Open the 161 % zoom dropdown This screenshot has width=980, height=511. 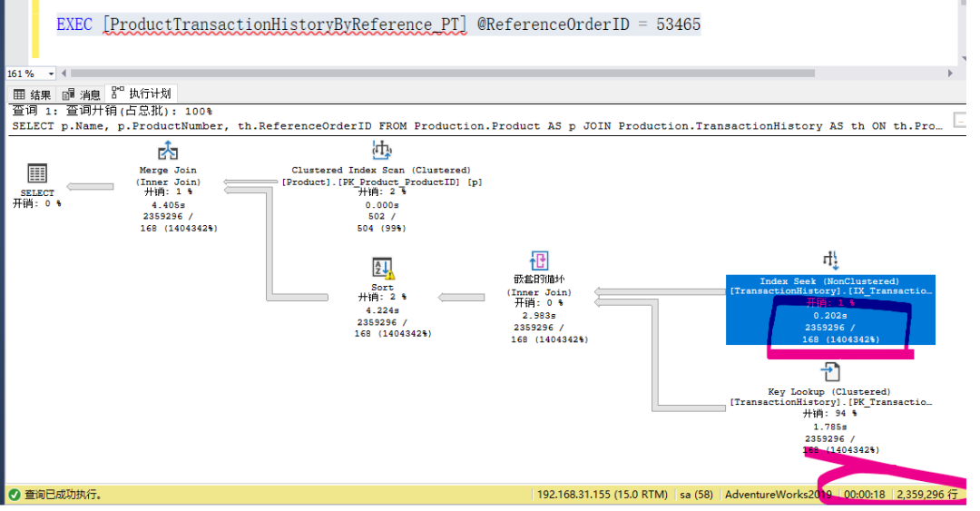(x=50, y=74)
